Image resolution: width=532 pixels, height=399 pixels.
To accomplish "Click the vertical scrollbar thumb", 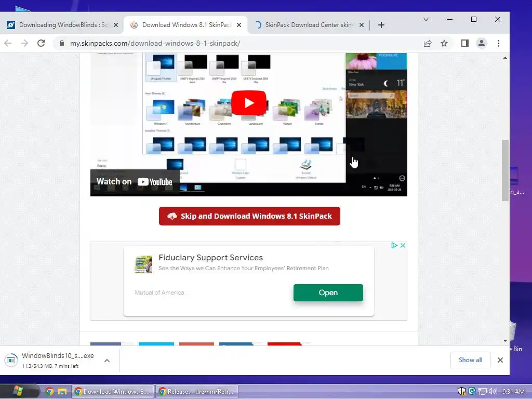I will tap(505, 170).
